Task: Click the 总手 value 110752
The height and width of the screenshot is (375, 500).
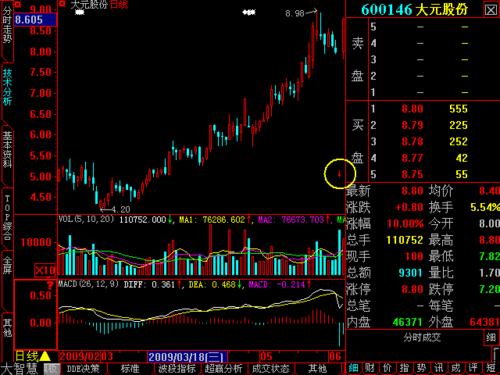Action: point(404,240)
